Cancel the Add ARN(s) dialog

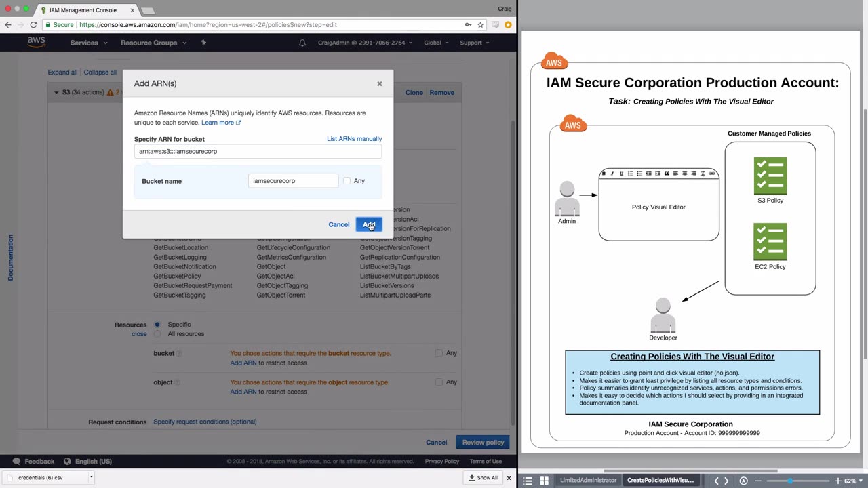click(x=339, y=224)
